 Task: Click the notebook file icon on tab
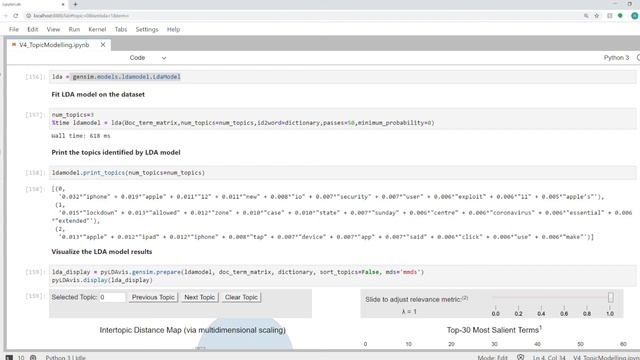(x=14, y=45)
